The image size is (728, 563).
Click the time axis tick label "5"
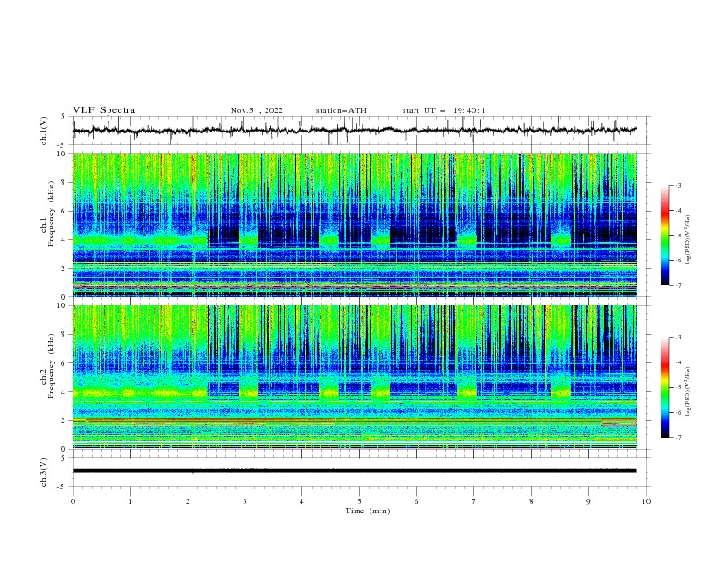point(359,501)
